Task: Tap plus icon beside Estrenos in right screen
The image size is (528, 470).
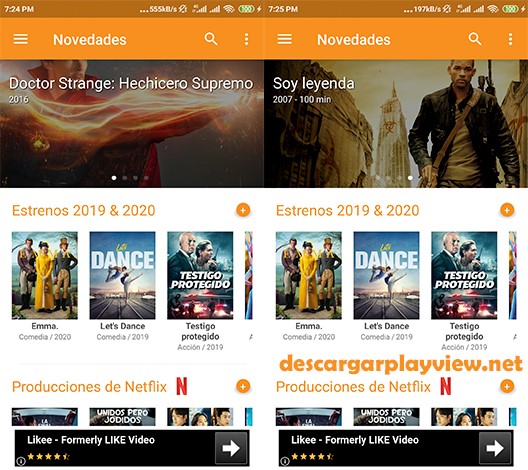Action: [507, 210]
